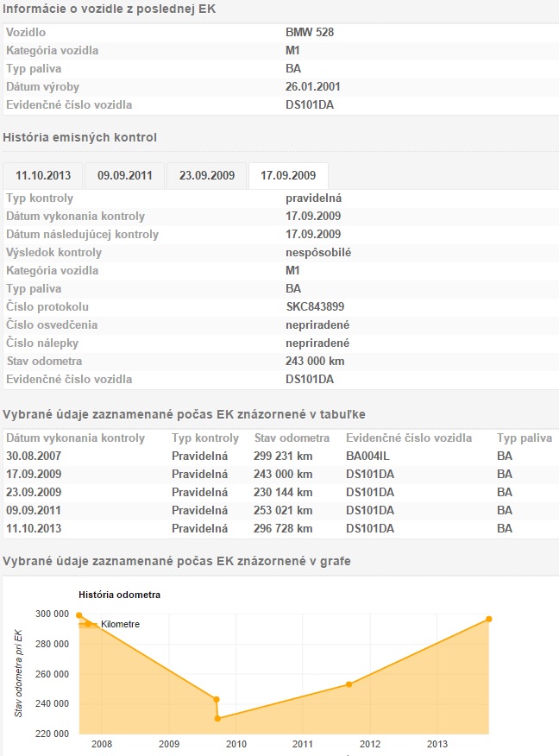Click the chart data point near 2011-2012
559x756 pixels.
(349, 684)
